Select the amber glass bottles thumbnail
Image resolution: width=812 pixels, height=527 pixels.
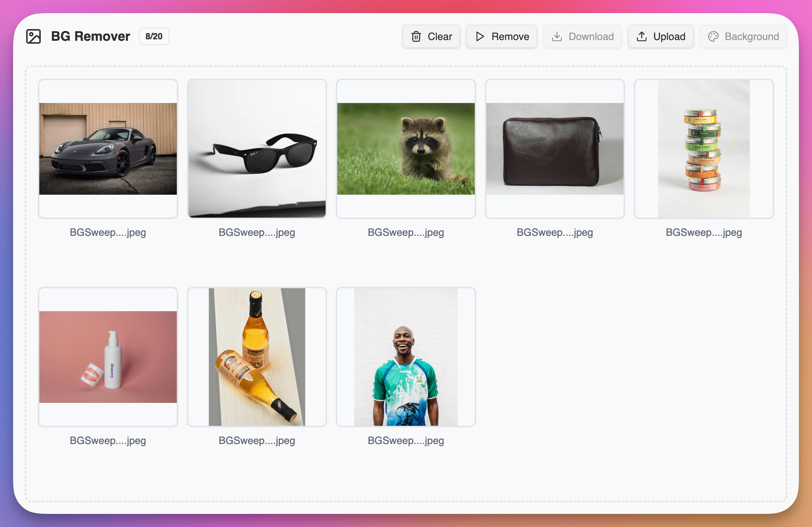pos(257,357)
